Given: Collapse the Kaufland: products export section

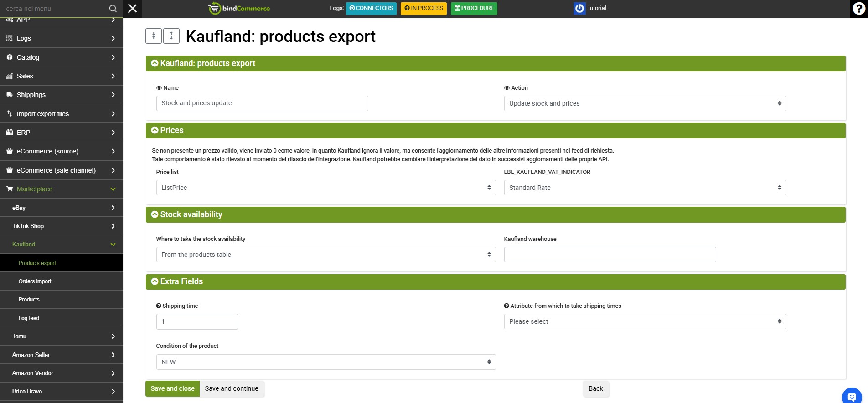Looking at the screenshot, I should [496, 63].
